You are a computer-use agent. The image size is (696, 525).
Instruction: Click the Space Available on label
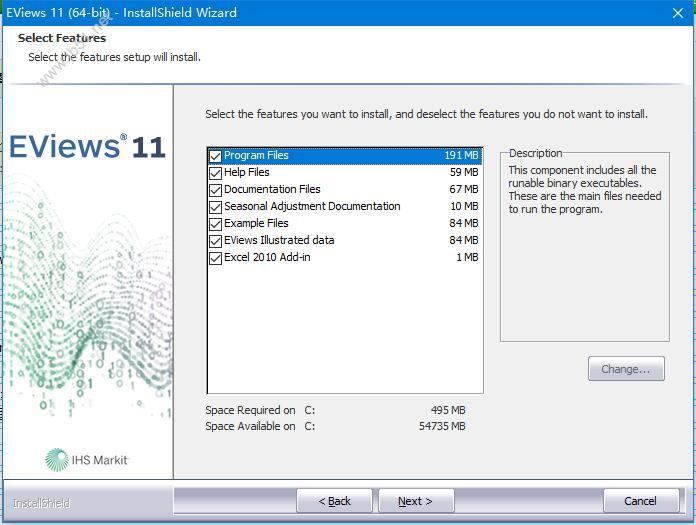point(250,426)
